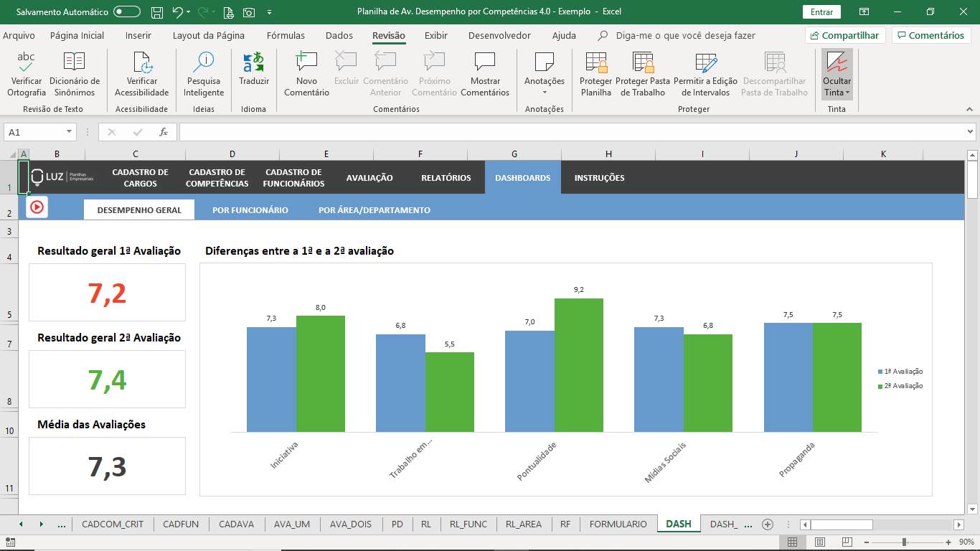Image resolution: width=980 pixels, height=551 pixels.
Task: Go to CADASTRO DE FUNCIONÁRIOS section
Action: [x=293, y=178]
